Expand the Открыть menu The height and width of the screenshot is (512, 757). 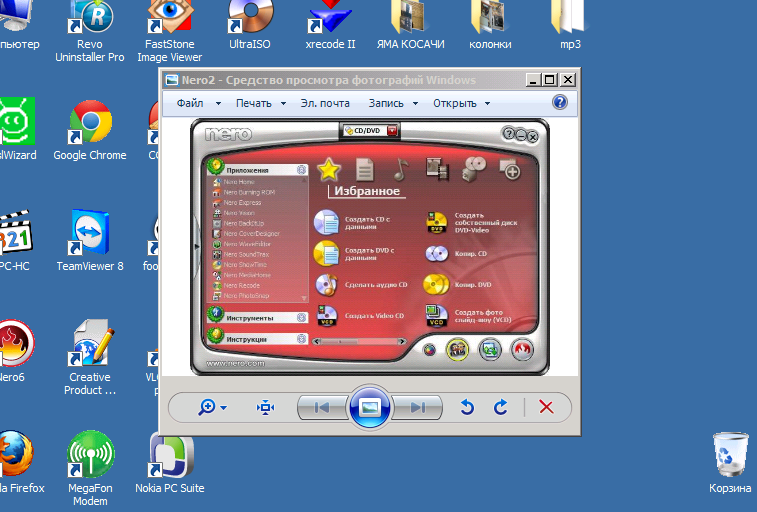pos(462,103)
